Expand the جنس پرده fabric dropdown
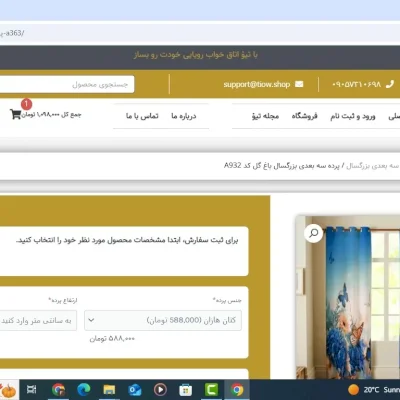The image size is (400, 400). [x=163, y=320]
